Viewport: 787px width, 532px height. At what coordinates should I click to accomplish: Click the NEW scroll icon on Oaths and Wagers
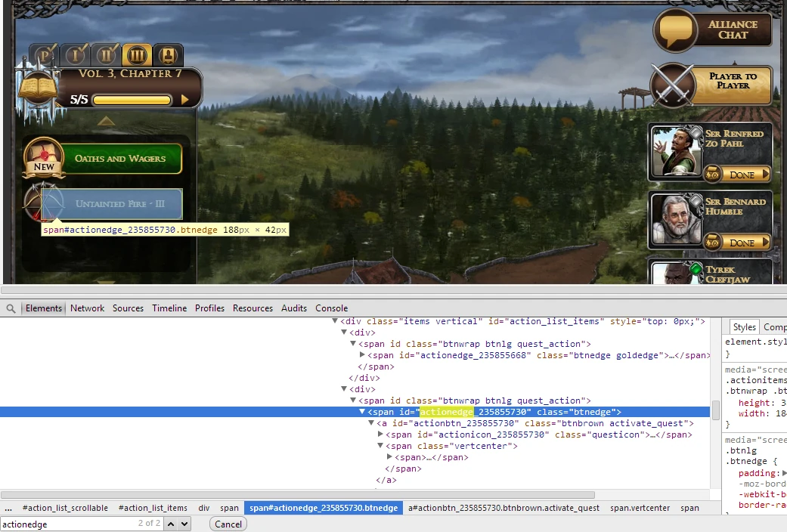(44, 158)
